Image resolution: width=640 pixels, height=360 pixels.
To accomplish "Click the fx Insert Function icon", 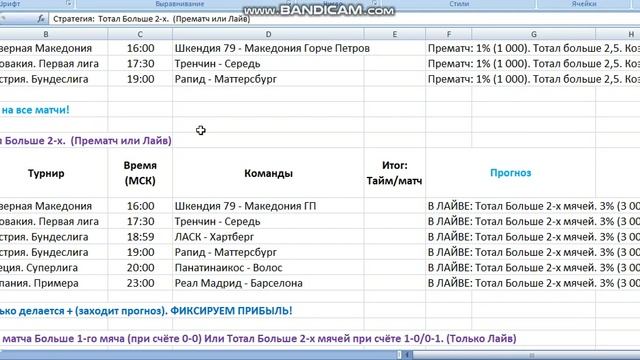I will tap(41, 19).
